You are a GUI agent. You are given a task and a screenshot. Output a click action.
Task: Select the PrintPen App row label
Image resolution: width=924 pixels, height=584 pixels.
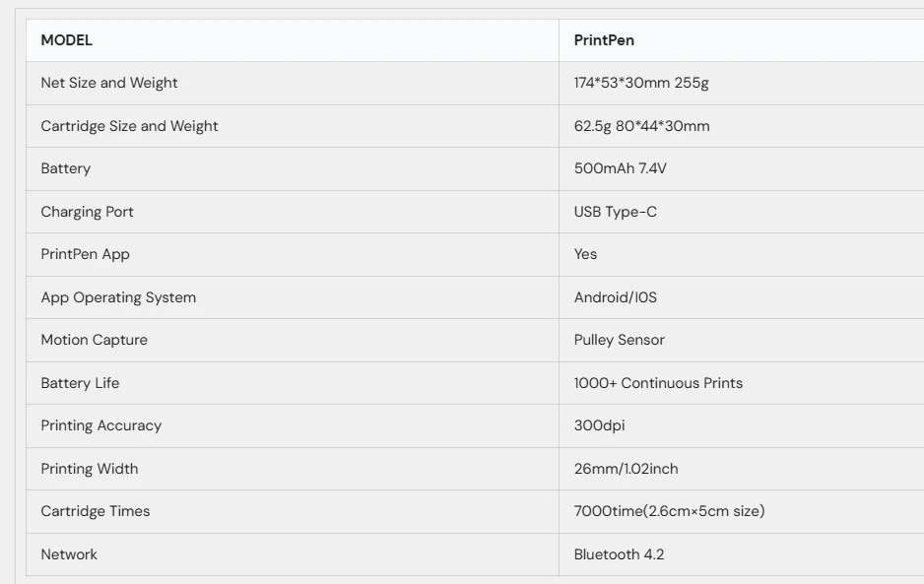click(85, 254)
